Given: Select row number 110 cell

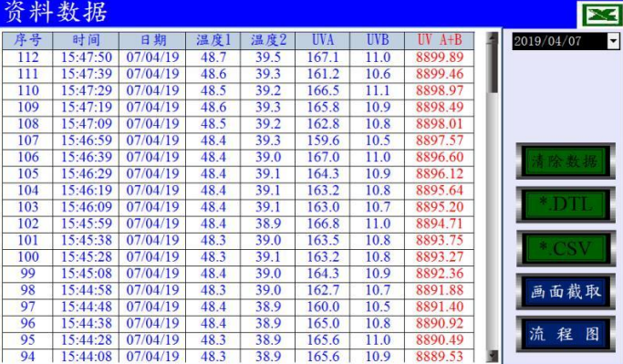Looking at the screenshot, I should 27,91.
